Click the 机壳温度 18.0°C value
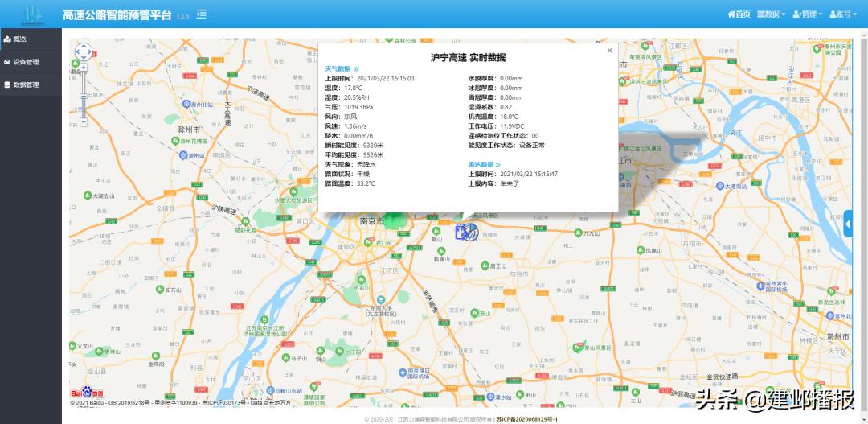868x424 pixels. pos(493,117)
